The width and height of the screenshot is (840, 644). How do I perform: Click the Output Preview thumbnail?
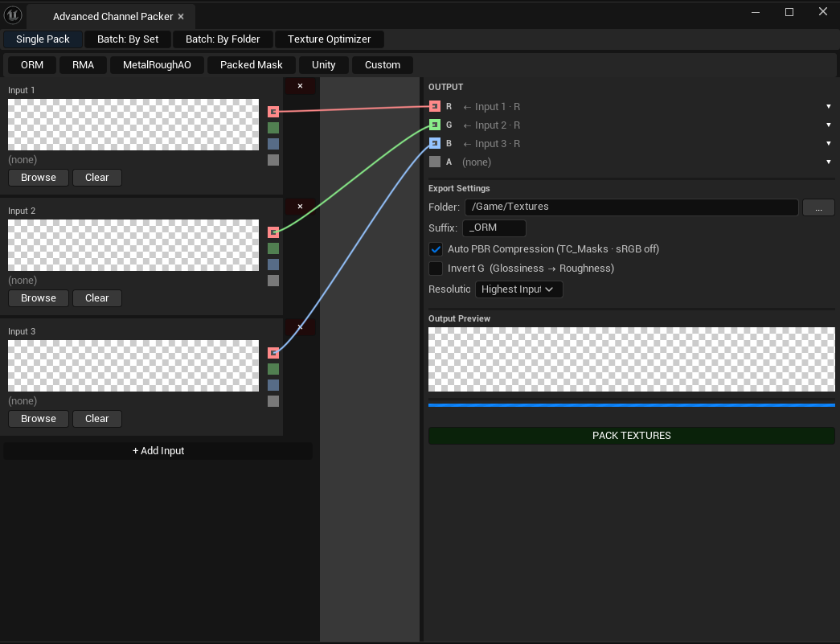click(x=632, y=359)
